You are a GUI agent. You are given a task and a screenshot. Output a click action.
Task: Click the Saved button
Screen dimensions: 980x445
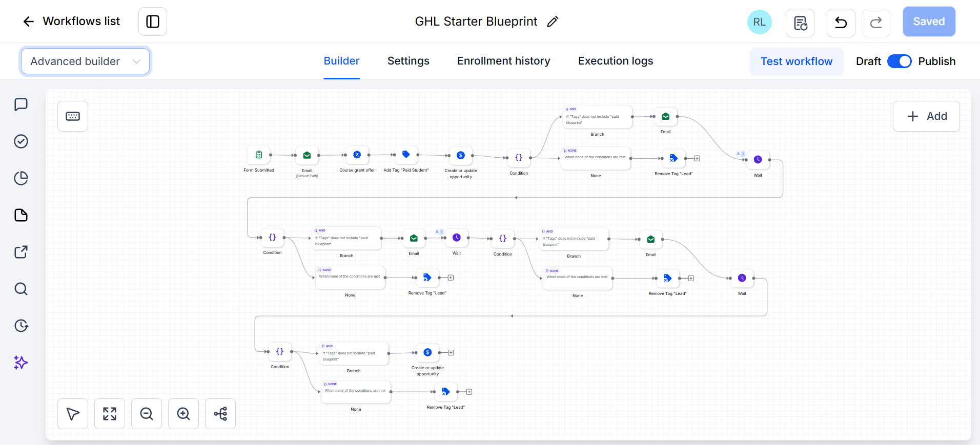coord(929,22)
